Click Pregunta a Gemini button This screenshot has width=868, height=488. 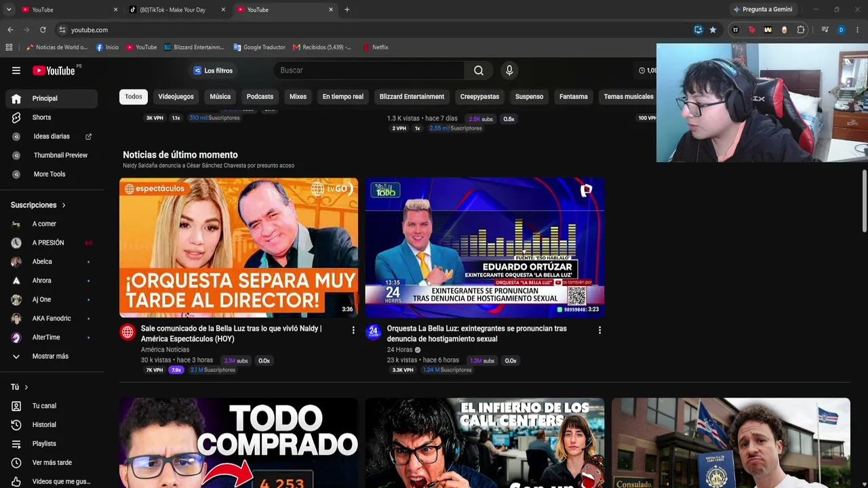pyautogui.click(x=763, y=9)
